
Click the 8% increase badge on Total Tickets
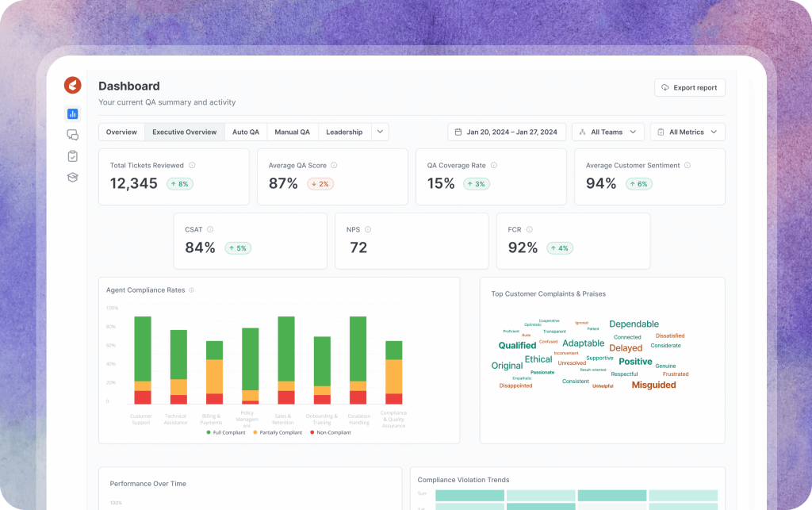tap(180, 184)
